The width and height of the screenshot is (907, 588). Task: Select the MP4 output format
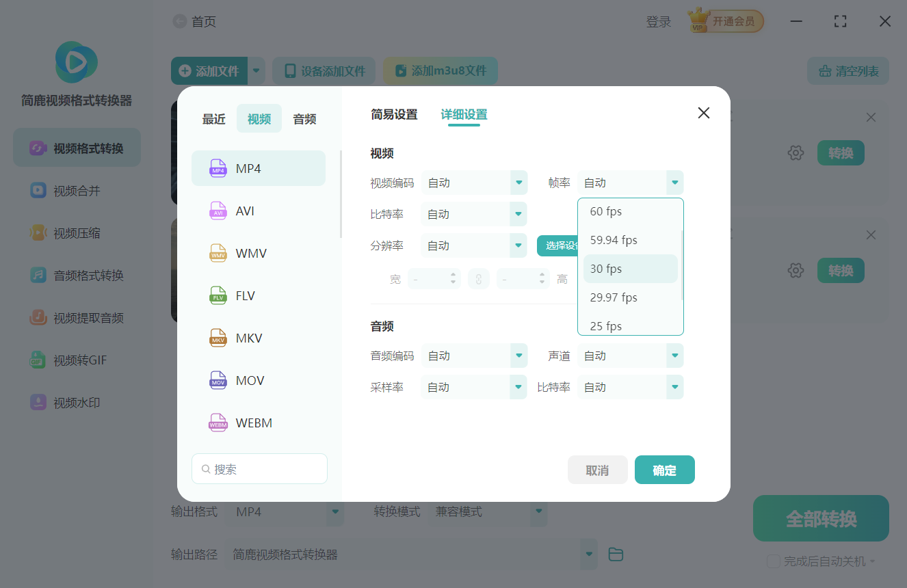pyautogui.click(x=259, y=168)
